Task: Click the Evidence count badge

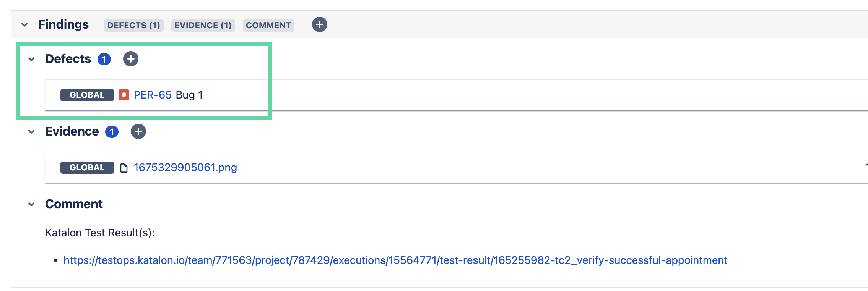Action: [x=112, y=132]
